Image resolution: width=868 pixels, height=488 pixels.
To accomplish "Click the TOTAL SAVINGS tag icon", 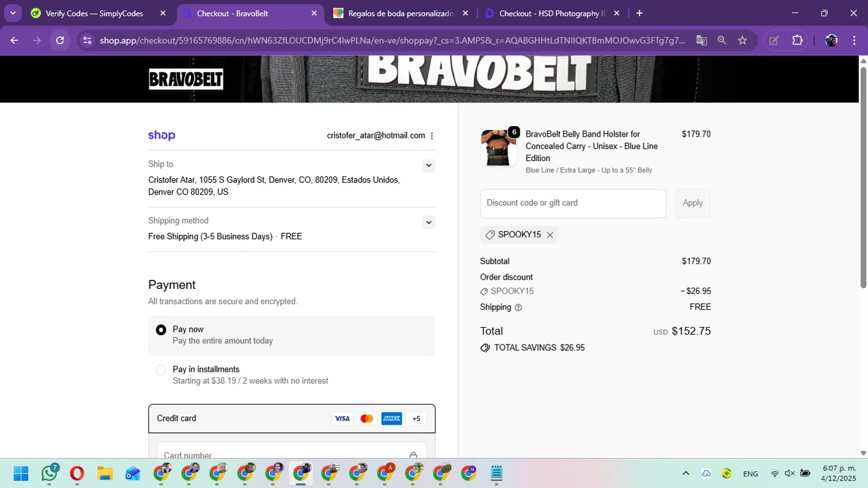I will coord(485,348).
